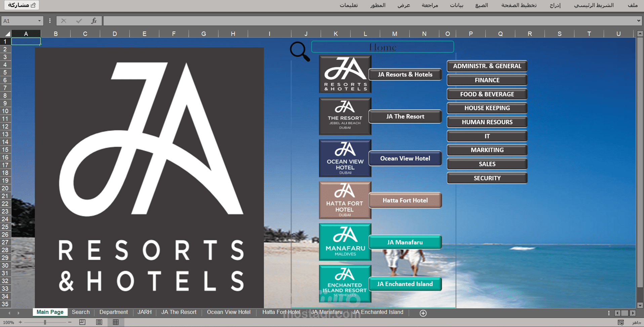Click the SECURITY department button
Screen dimensions: 644x327
487,178
